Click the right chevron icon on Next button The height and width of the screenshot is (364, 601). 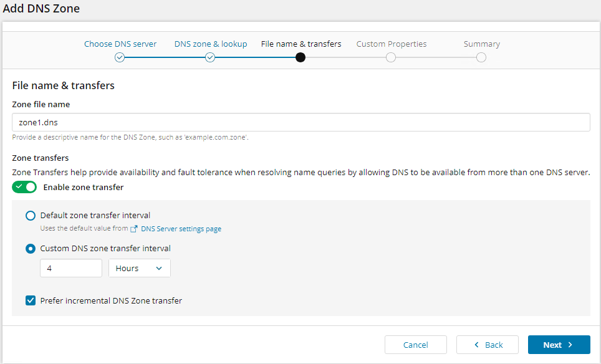(570, 345)
